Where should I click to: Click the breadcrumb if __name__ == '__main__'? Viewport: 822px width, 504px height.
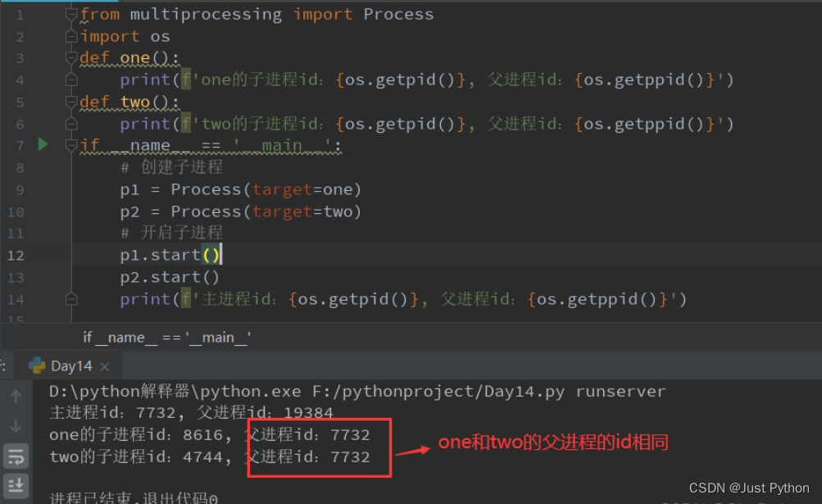coord(166,337)
